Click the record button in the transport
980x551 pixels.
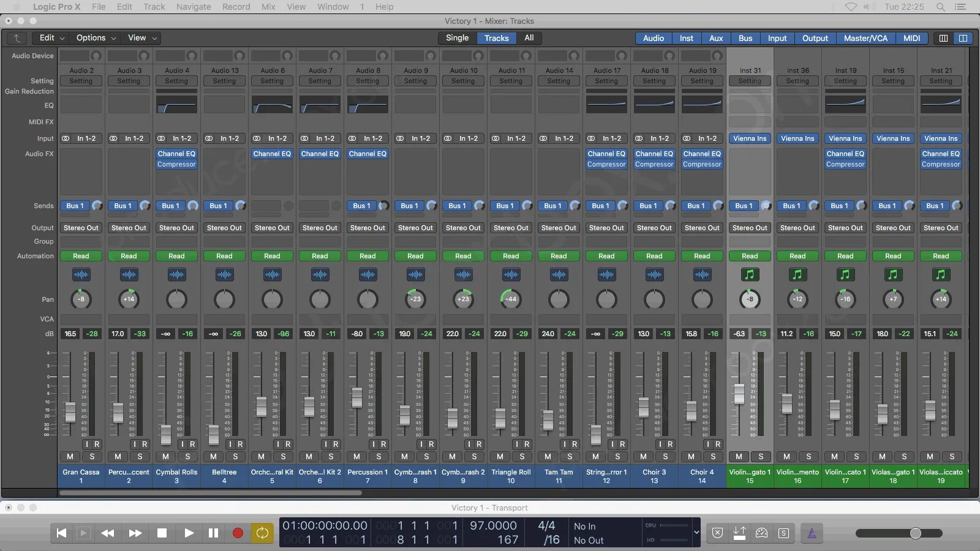point(238,533)
